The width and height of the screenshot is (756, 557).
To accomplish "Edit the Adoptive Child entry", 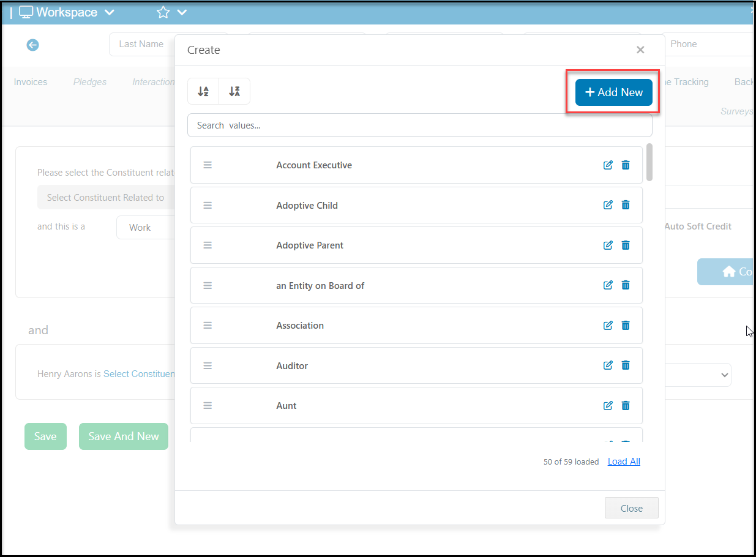I will [x=608, y=205].
